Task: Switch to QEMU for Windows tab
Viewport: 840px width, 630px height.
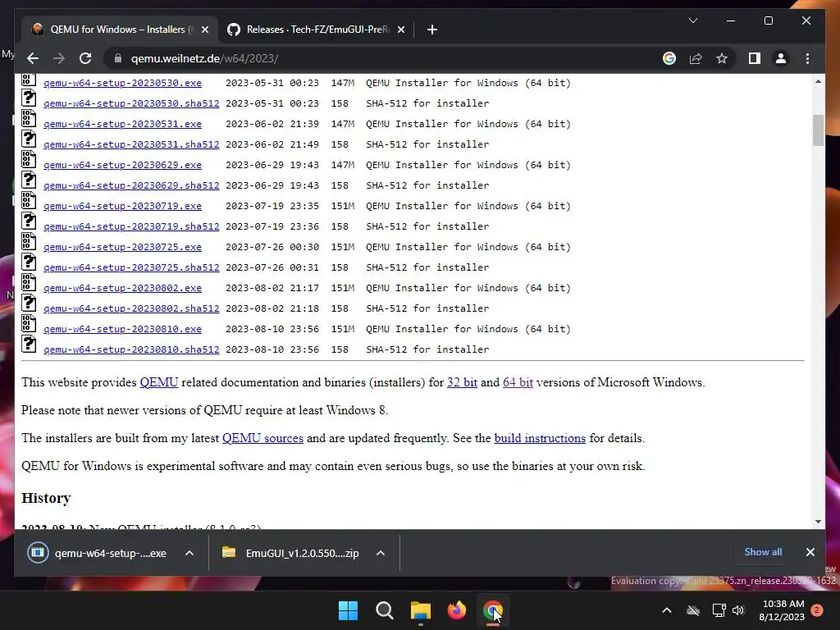Action: (120, 30)
